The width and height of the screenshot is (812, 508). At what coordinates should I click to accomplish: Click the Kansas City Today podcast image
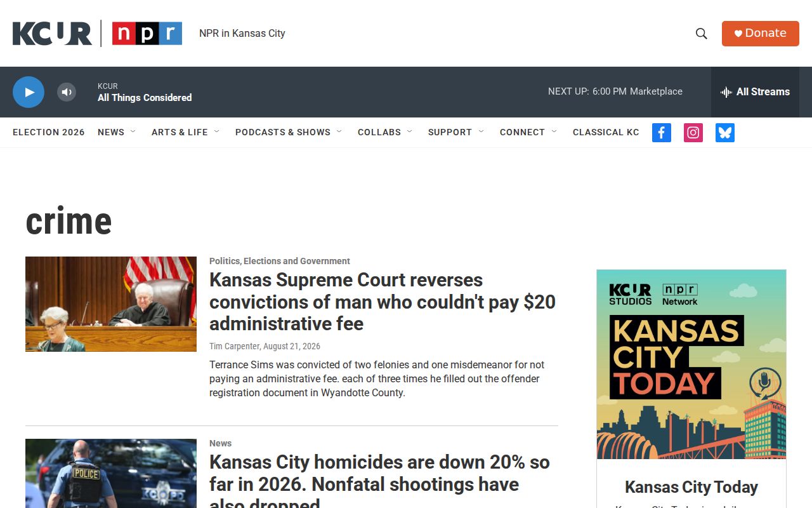691,364
